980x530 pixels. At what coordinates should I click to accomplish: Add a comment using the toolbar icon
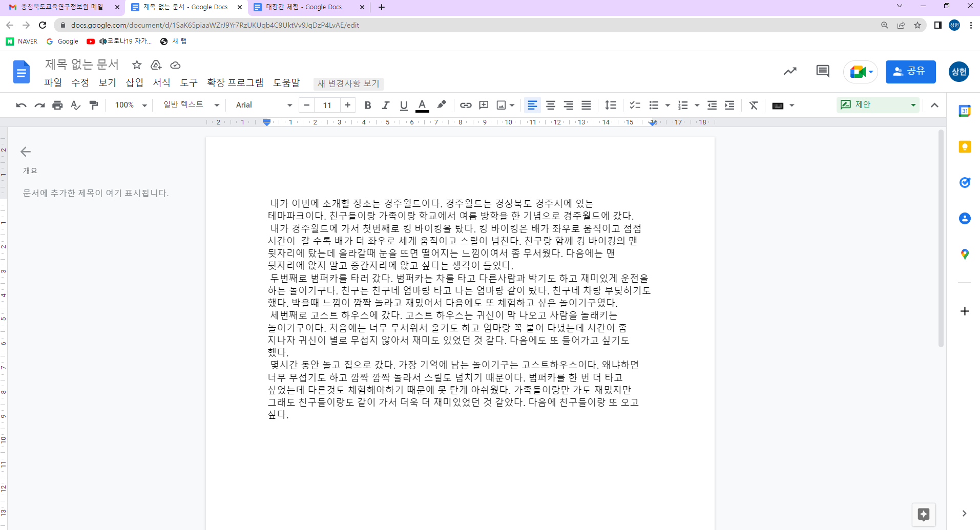tap(484, 105)
